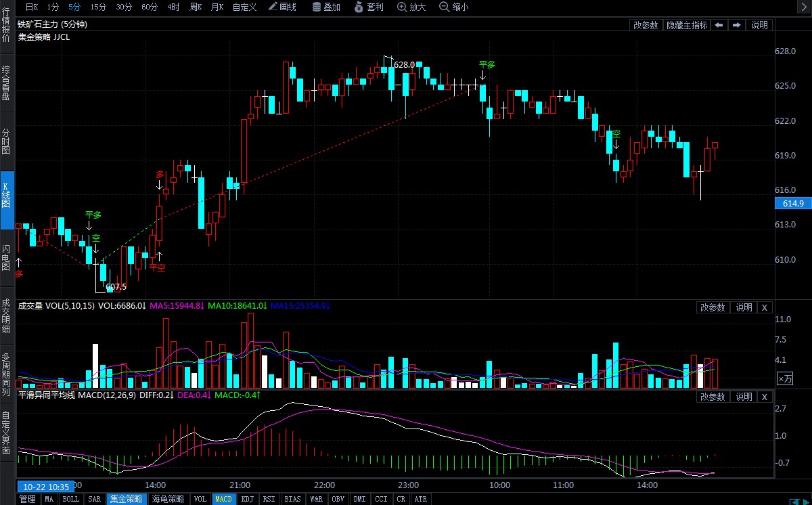Select the 画线 draw-line tool

click(x=282, y=7)
